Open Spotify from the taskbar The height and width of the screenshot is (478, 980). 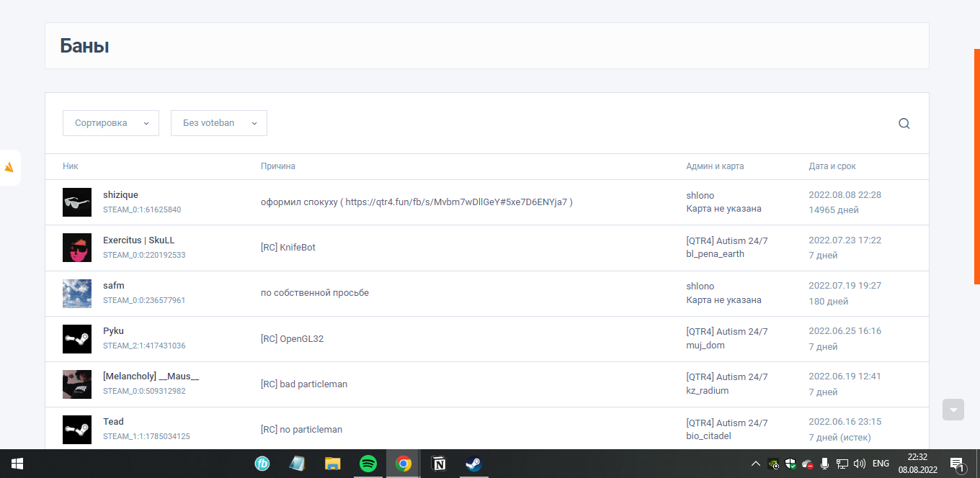point(367,464)
